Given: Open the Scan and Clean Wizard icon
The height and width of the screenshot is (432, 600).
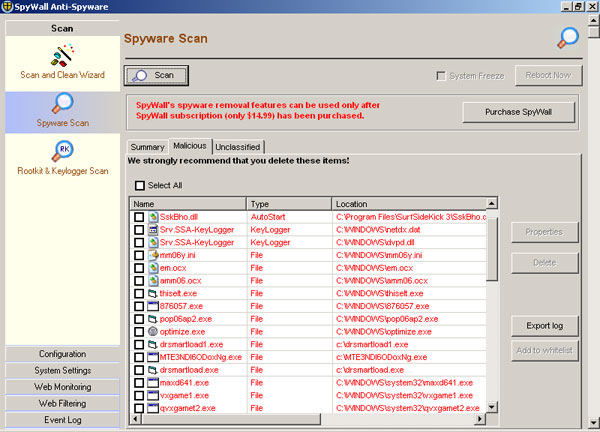Looking at the screenshot, I should (x=62, y=55).
